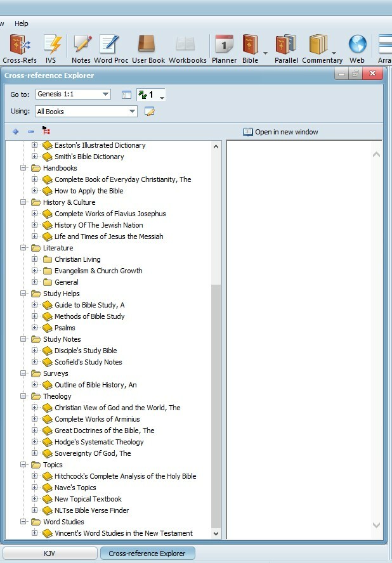This screenshot has width=392, height=563.
Task: Click the tree vertical scrollbar thumb
Action: point(216,406)
